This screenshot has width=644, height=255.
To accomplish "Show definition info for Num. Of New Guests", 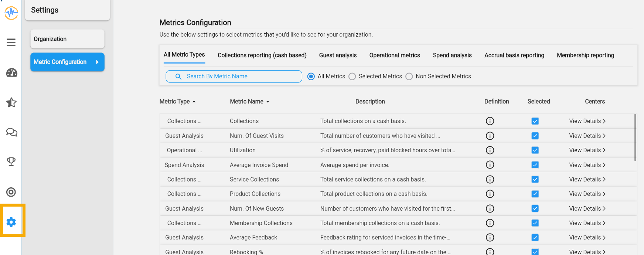I will coord(490,209).
